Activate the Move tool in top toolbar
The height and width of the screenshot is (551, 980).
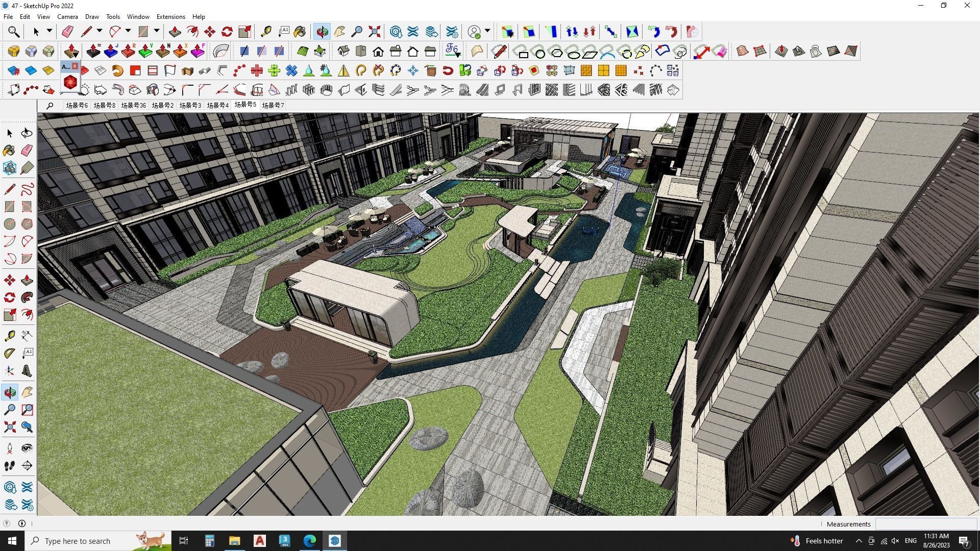(x=210, y=32)
